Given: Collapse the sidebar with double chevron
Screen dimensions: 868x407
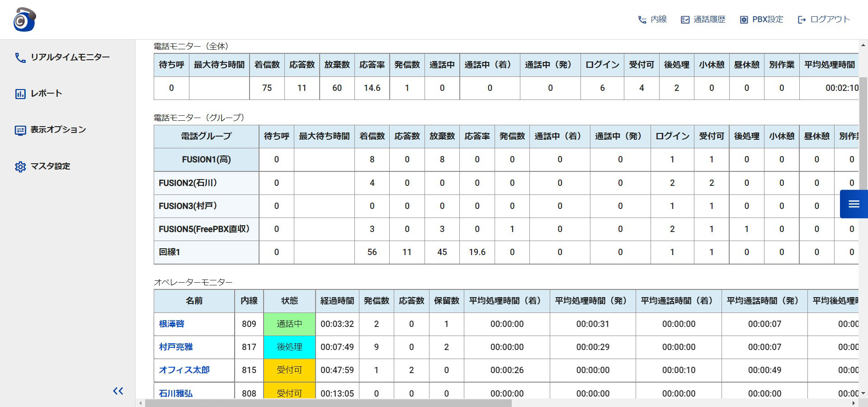Looking at the screenshot, I should [118, 391].
